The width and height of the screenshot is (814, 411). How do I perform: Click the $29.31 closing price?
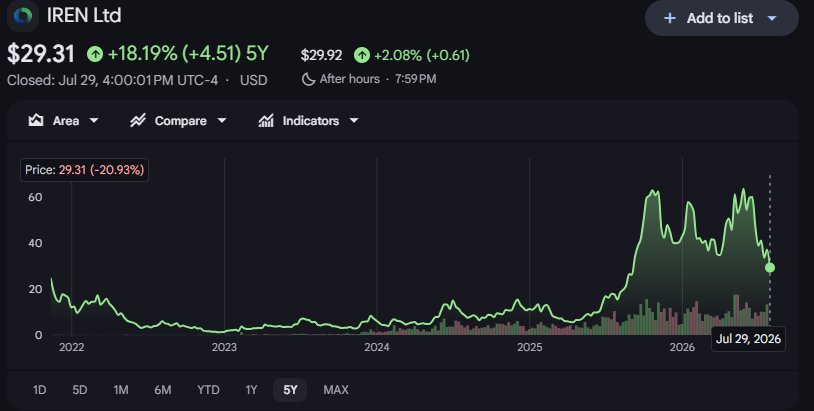40,54
